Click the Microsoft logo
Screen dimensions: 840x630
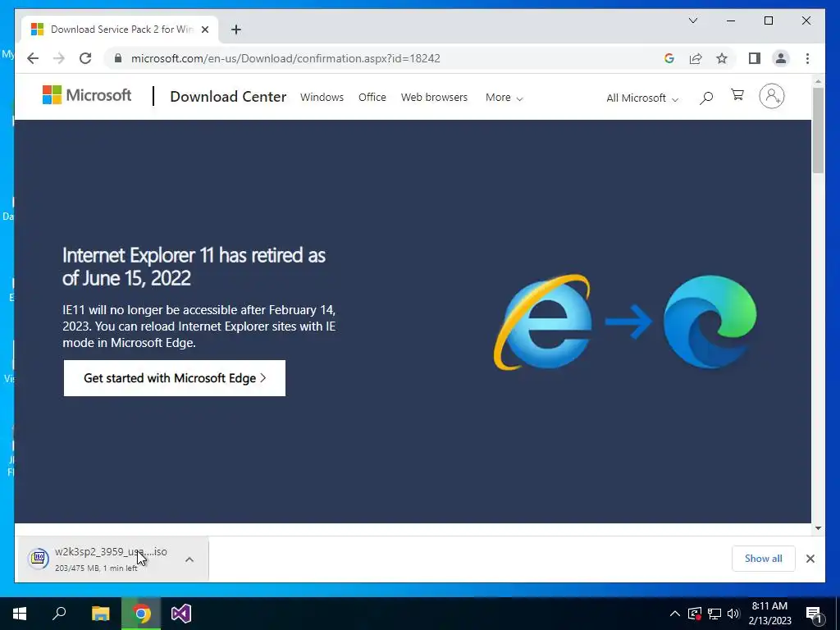(x=87, y=95)
